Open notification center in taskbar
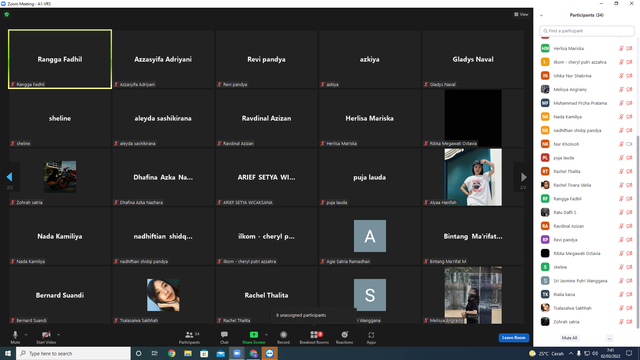 click(629, 353)
